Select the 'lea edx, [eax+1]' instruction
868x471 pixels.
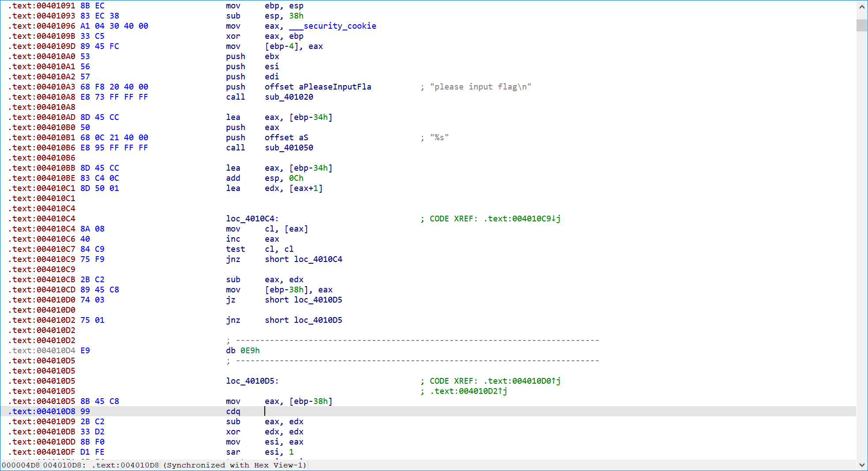(x=274, y=188)
